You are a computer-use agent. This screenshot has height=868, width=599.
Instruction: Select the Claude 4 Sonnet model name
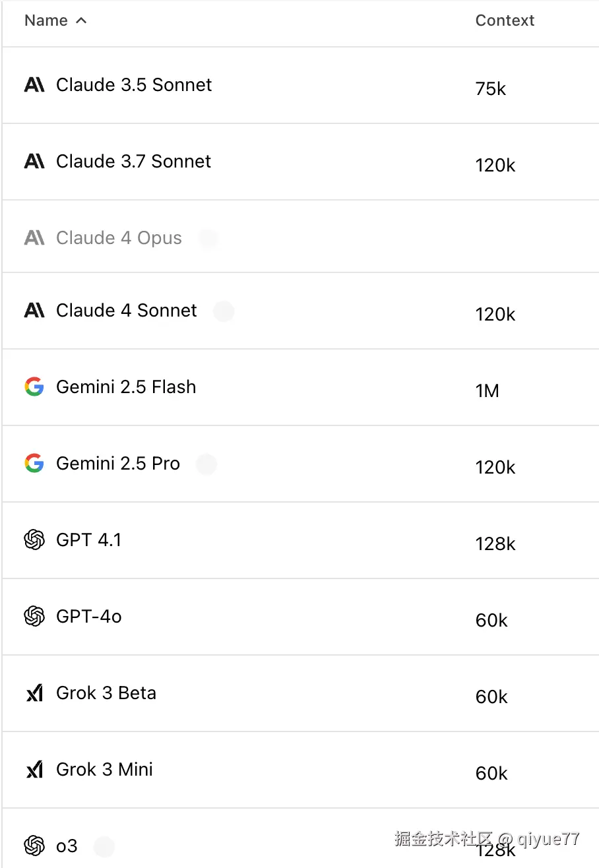click(127, 311)
